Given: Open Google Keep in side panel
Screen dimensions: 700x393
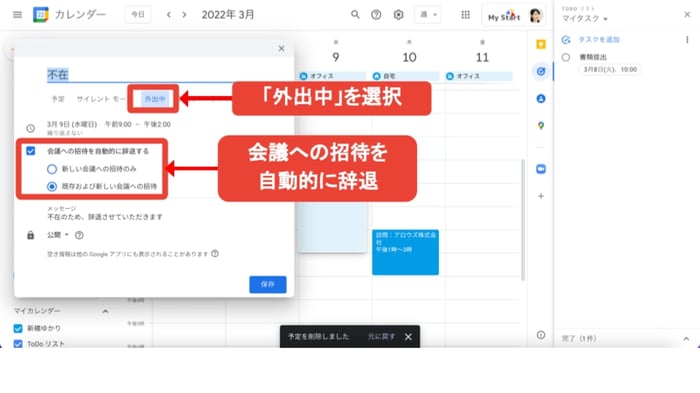Looking at the screenshot, I should [x=541, y=44].
